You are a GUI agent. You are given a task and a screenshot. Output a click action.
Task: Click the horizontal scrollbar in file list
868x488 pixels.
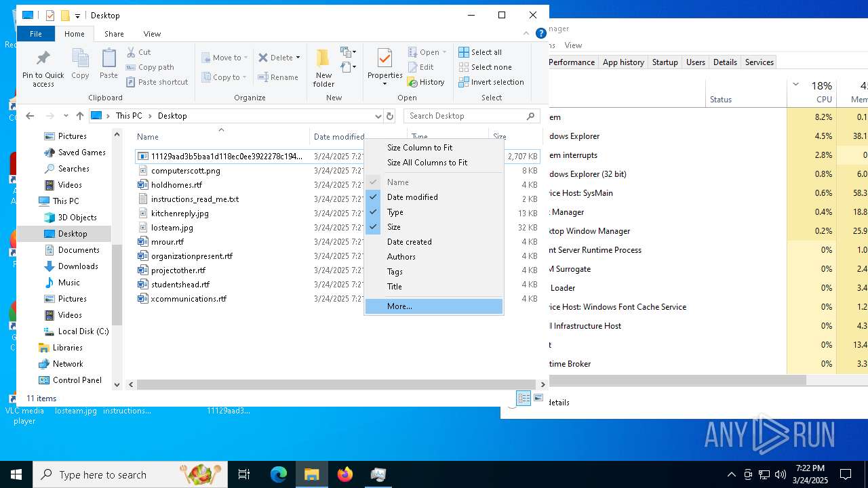pos(336,384)
